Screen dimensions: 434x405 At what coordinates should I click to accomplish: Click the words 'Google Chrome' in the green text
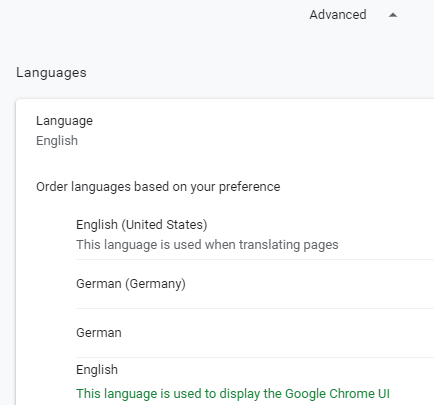[x=330, y=394]
